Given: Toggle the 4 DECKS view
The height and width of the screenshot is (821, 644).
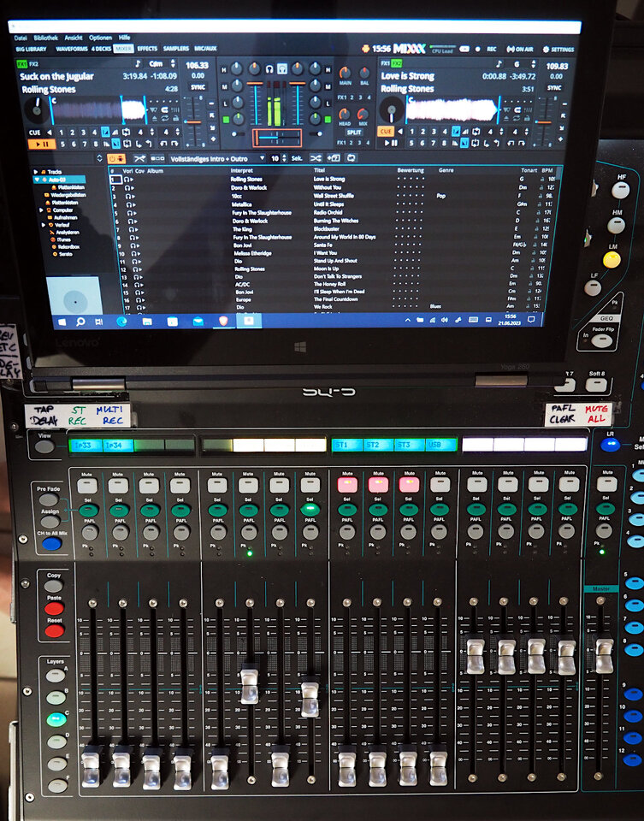Looking at the screenshot, I should pyautogui.click(x=101, y=49).
